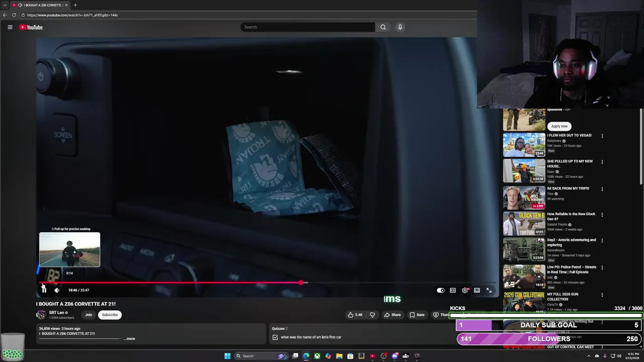Open more options for 'I FLEW HER OUT TO VEGAS!'
644x362 pixels.
[x=602, y=136]
